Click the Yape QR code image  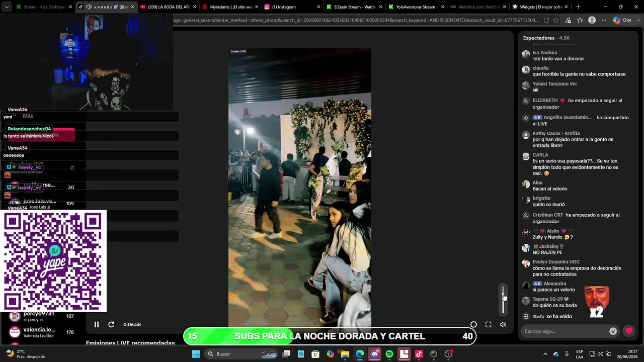(x=53, y=261)
